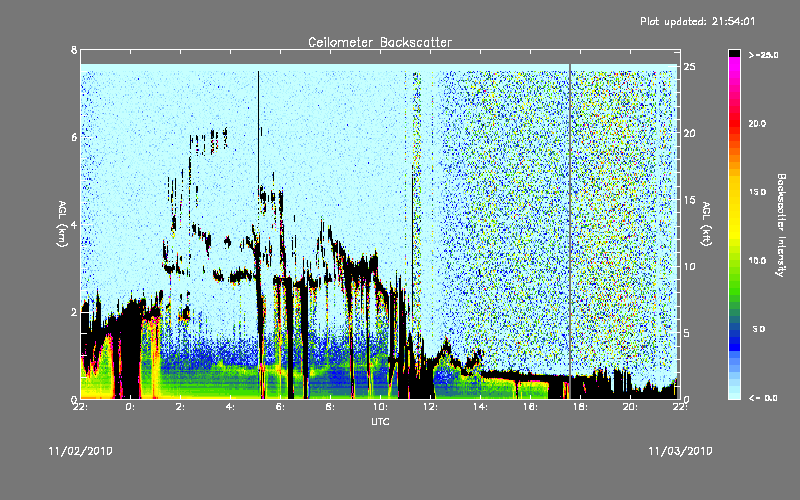Click the '4:' hour tick label
Image resolution: width=800 pixels, height=500 pixels.
point(232,407)
